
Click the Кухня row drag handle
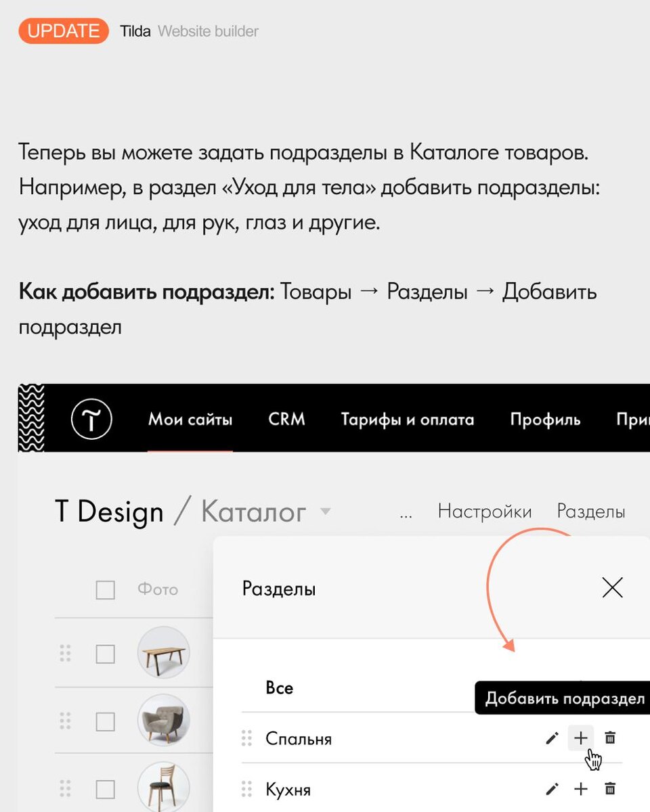click(246, 789)
